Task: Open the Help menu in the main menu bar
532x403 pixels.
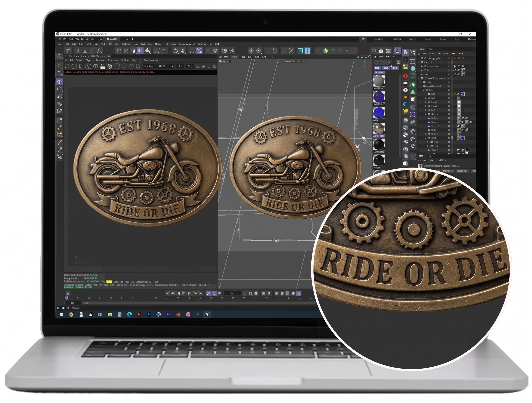Action: click(218, 44)
